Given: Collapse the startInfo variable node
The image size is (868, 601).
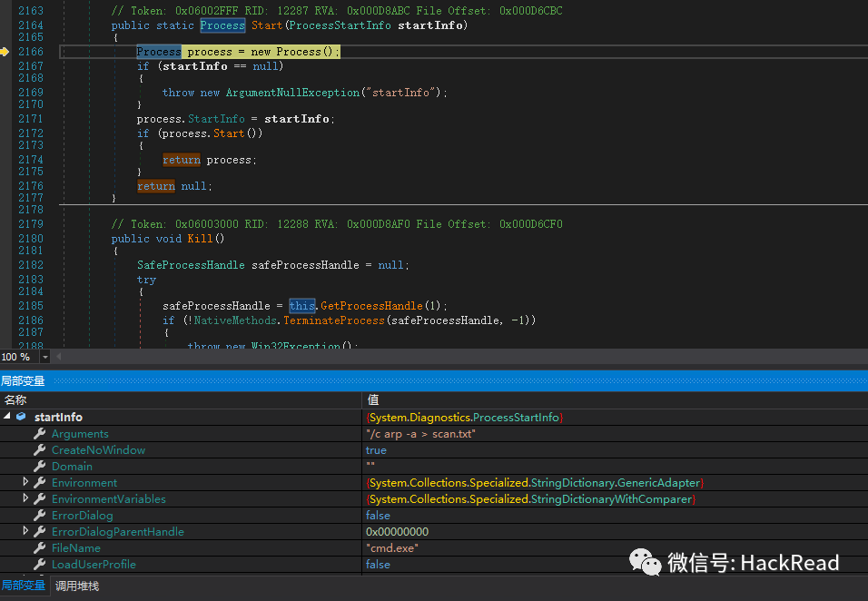Looking at the screenshot, I should pos(7,416).
